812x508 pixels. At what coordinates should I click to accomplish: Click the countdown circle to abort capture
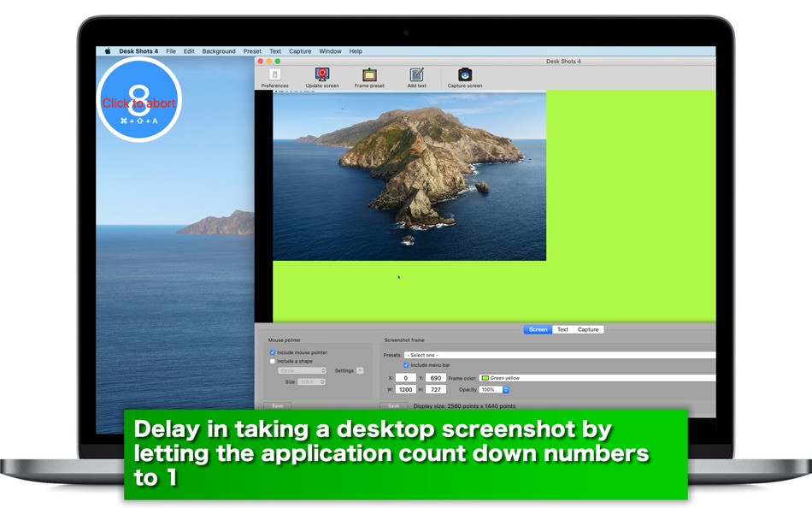pyautogui.click(x=138, y=99)
